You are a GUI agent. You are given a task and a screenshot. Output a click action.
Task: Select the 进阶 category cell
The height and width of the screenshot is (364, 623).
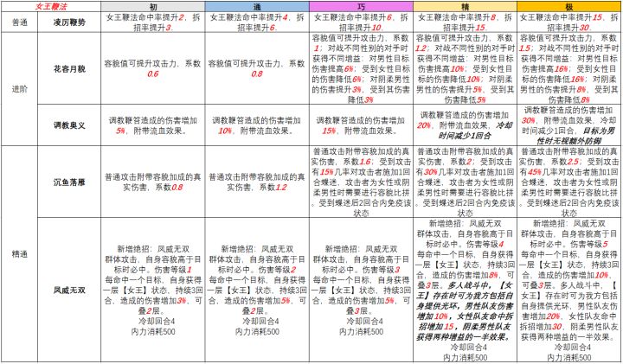click(x=19, y=89)
